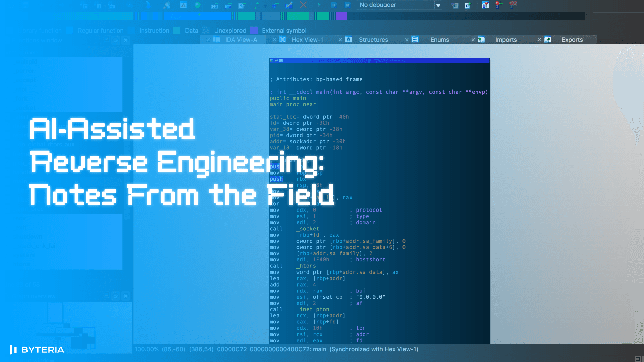The image size is (644, 362).
Task: Click the _htons call target
Action: (306, 266)
